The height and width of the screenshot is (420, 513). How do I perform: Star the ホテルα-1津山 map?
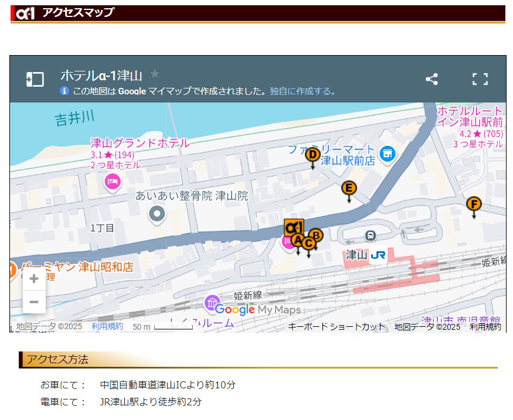(x=155, y=74)
